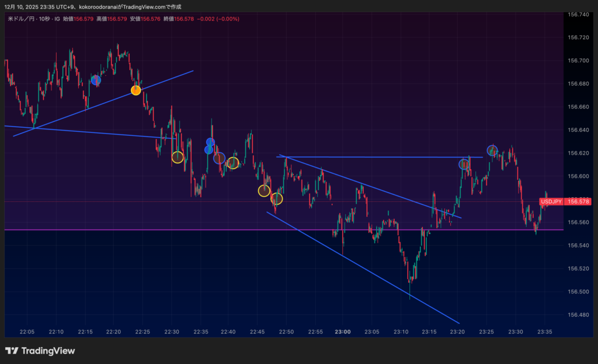598x364 pixels.
Task: Click the −0.002 (−0.00%) change value
Action: (x=218, y=19)
